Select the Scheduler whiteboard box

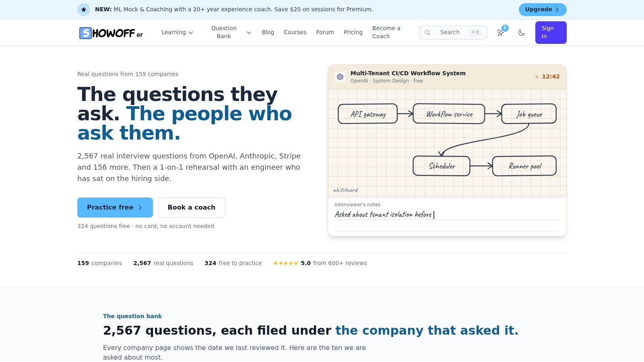point(442,166)
